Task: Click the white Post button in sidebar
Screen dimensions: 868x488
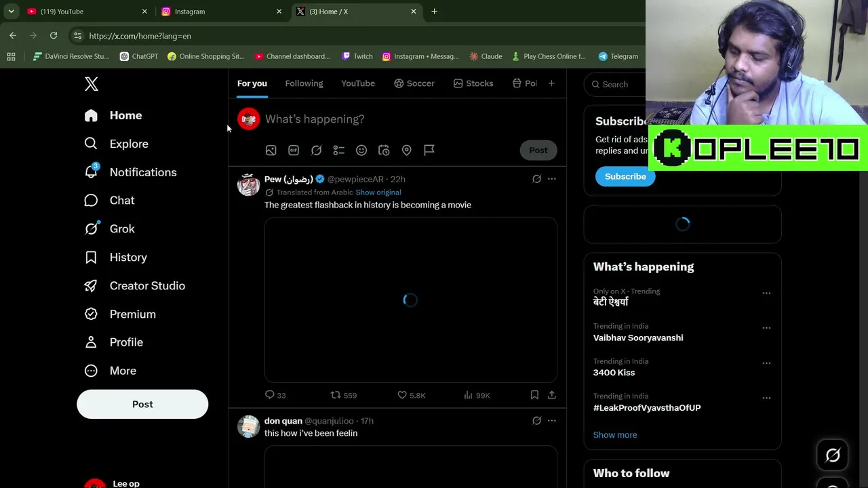Action: tap(142, 404)
